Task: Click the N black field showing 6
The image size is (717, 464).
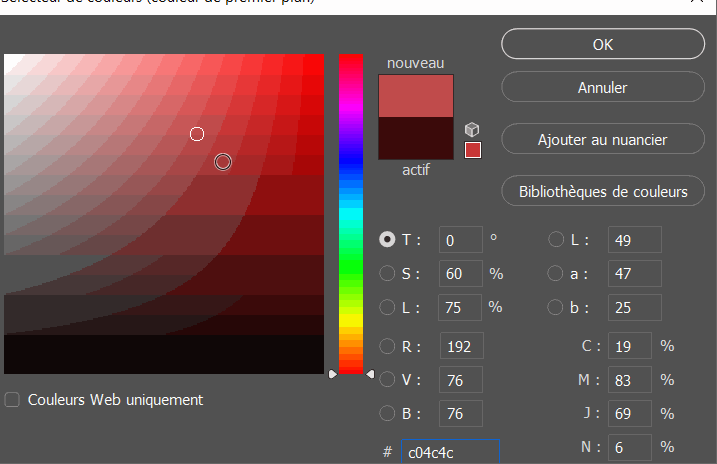Action: point(630,447)
